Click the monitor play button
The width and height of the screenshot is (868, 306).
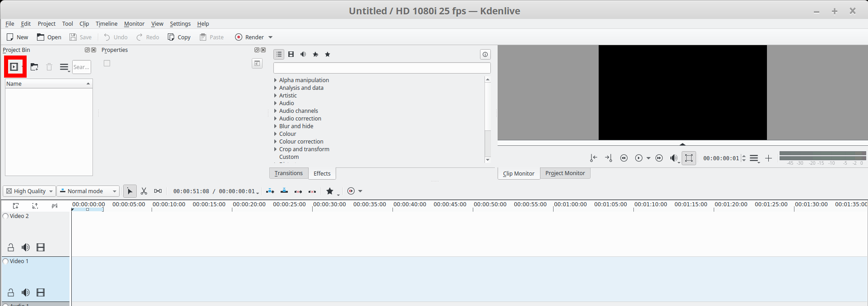click(x=639, y=158)
